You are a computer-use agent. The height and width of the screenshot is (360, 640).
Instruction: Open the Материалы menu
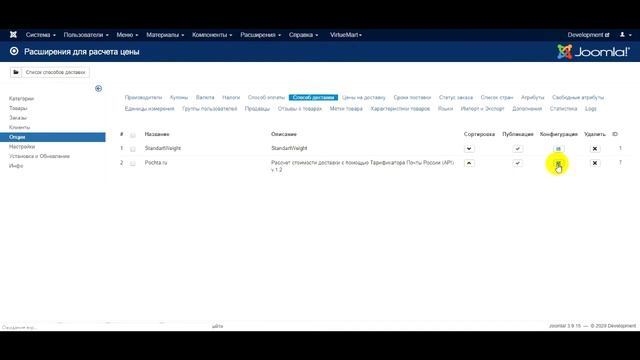coord(165,35)
